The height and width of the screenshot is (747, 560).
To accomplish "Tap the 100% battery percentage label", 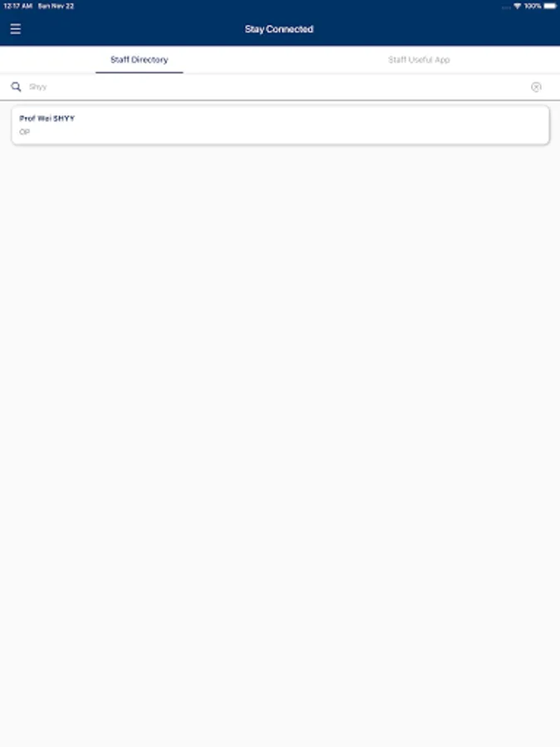I will point(533,6).
